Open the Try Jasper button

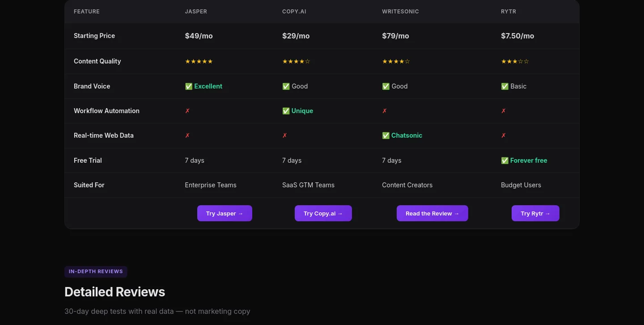(x=225, y=213)
